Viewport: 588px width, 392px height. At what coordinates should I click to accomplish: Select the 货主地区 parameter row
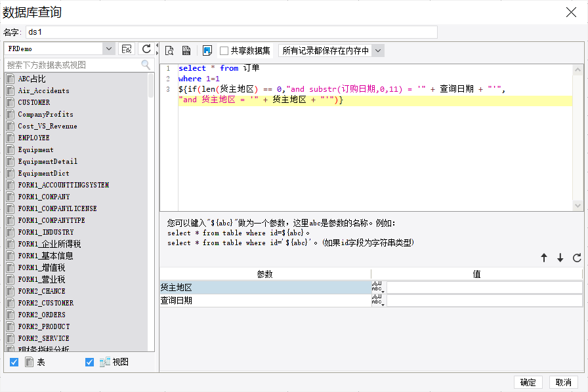coord(266,287)
